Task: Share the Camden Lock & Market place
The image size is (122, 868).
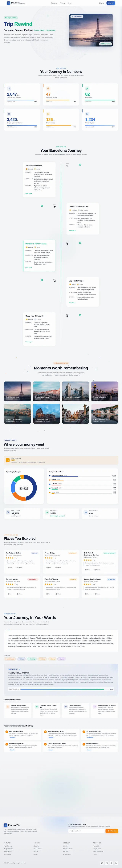Action: (97, 594)
